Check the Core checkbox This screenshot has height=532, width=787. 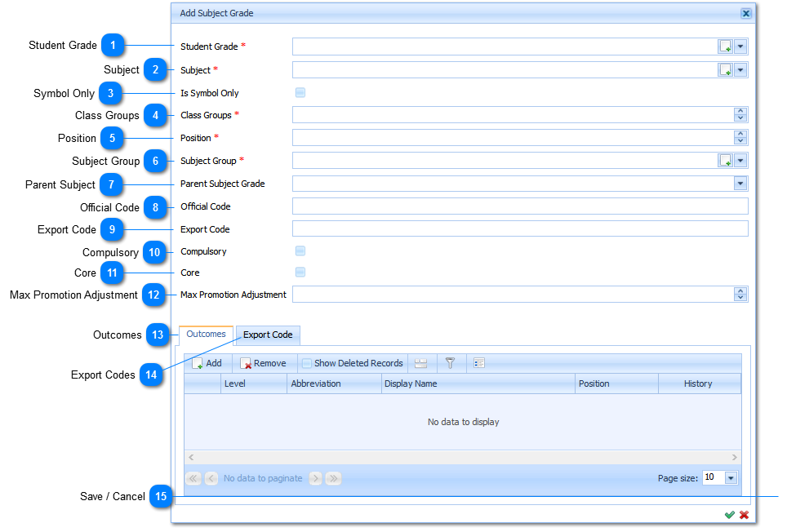(x=300, y=272)
